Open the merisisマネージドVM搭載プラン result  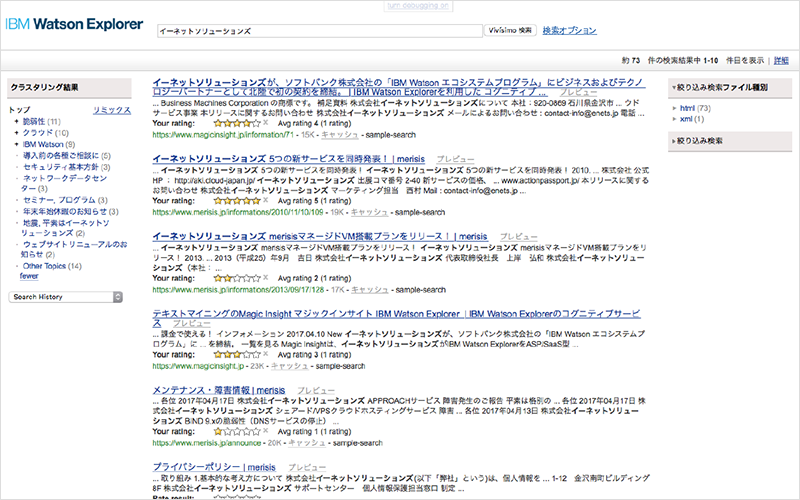tap(320, 237)
